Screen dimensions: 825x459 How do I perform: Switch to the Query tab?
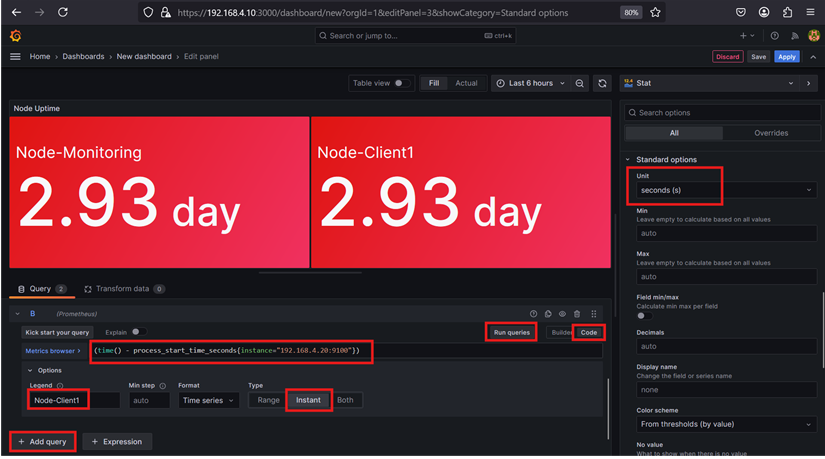[42, 289]
